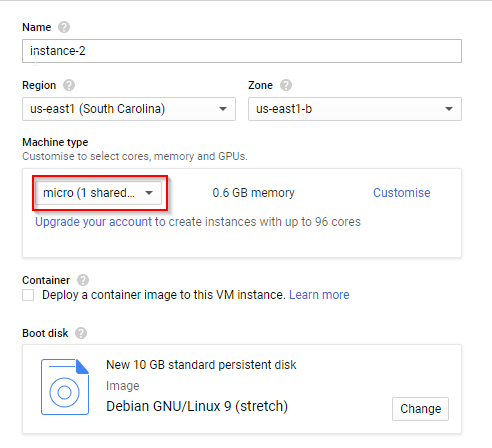The height and width of the screenshot is (448, 492).
Task: Open the Region dropdown us-east1 (South Carolina)
Action: (x=129, y=109)
